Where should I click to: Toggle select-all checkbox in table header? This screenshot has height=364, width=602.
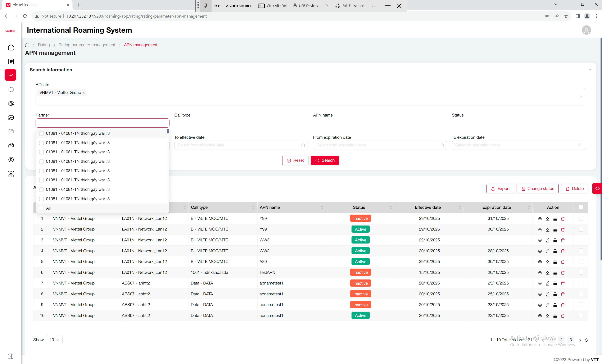tap(581, 207)
